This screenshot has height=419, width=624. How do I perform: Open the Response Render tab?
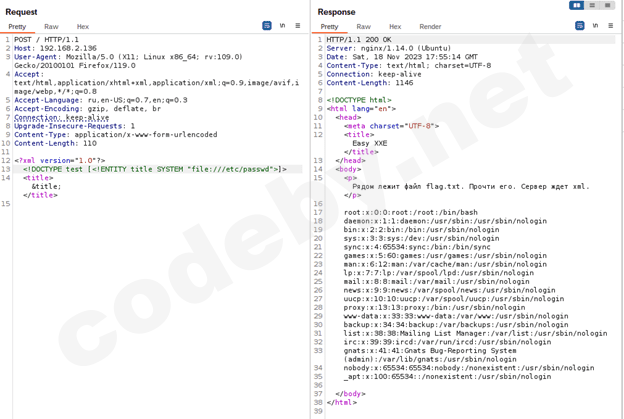pos(430,27)
